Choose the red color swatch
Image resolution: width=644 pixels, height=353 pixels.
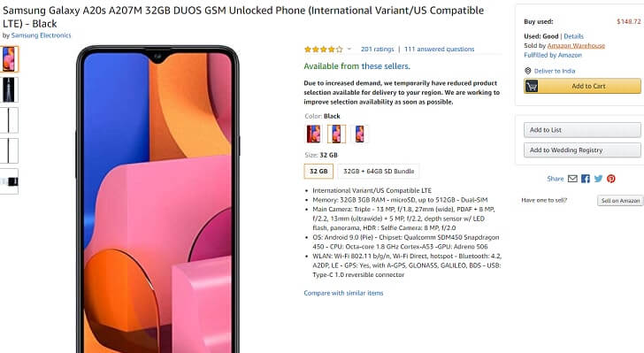coord(314,134)
